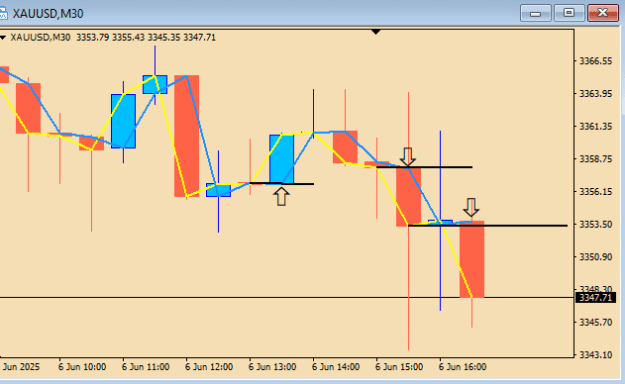The image size is (625, 384).
Task: Select the blue bullish candle body at 11:00
Action: coord(123,121)
